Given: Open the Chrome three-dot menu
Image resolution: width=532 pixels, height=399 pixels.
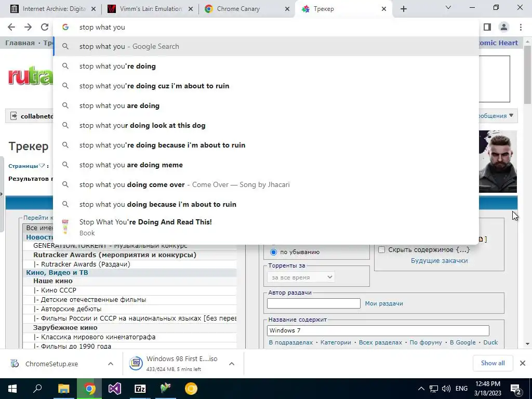Looking at the screenshot, I should (521, 27).
